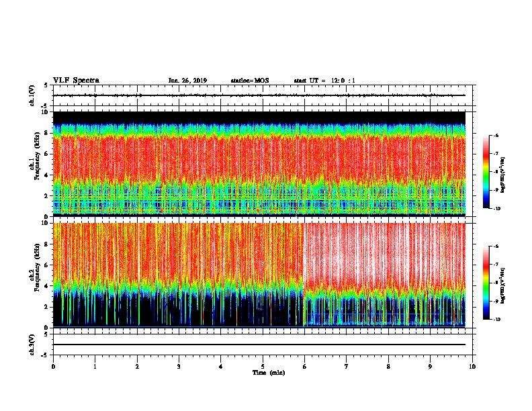Click time axis tick label 6
The width and height of the screenshot is (532, 411).
point(304,367)
